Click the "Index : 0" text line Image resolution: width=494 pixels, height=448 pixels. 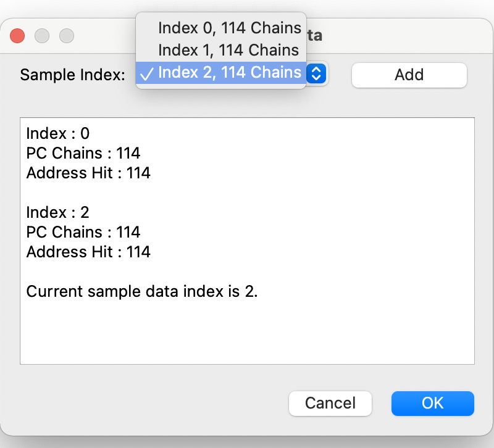pos(58,133)
